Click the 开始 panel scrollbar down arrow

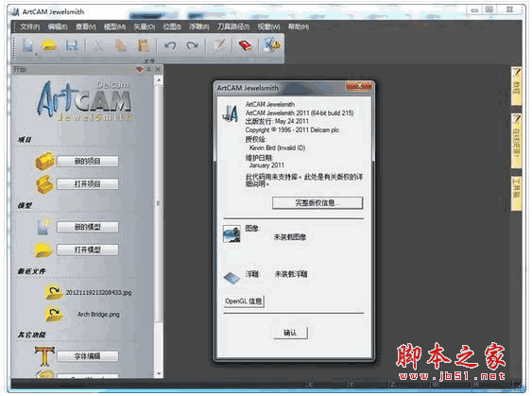pos(158,373)
